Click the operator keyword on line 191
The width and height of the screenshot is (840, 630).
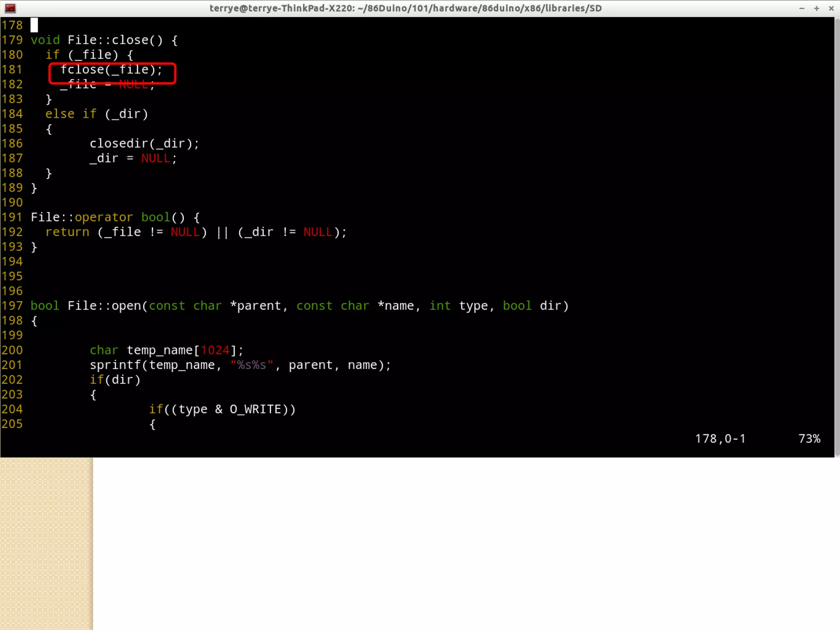pos(103,217)
